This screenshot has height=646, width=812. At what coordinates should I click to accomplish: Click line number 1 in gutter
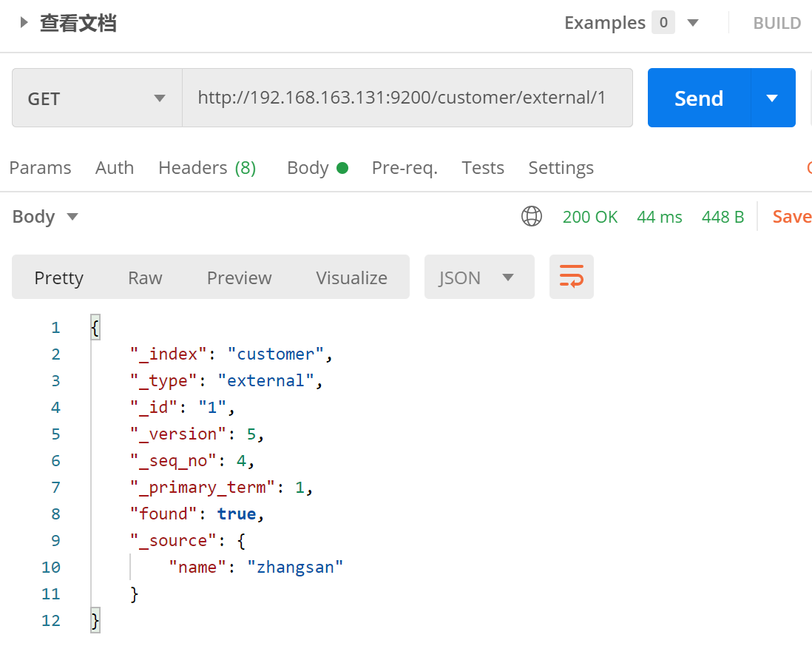coord(56,327)
